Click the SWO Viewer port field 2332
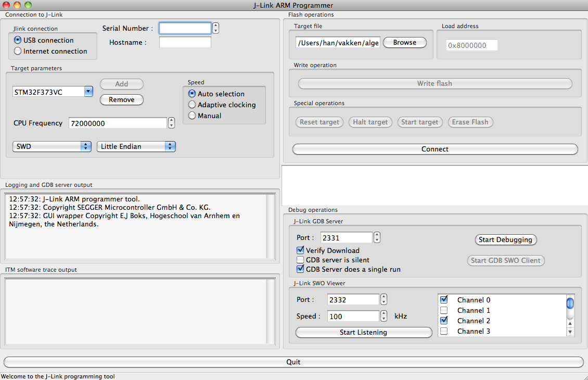This screenshot has height=380, width=588. 353,299
